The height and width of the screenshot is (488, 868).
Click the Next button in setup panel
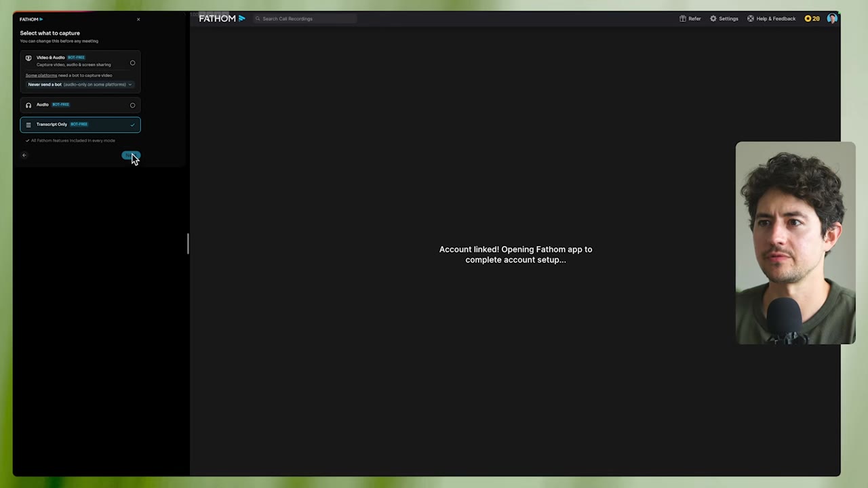[x=131, y=155]
